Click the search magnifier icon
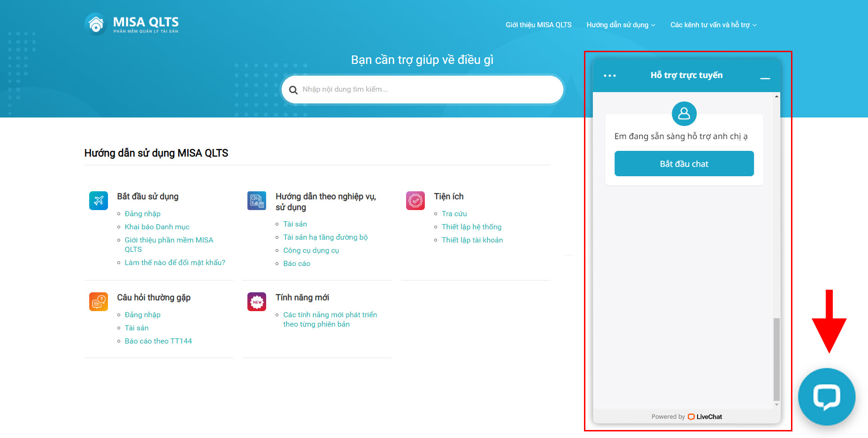The image size is (868, 438). [293, 90]
